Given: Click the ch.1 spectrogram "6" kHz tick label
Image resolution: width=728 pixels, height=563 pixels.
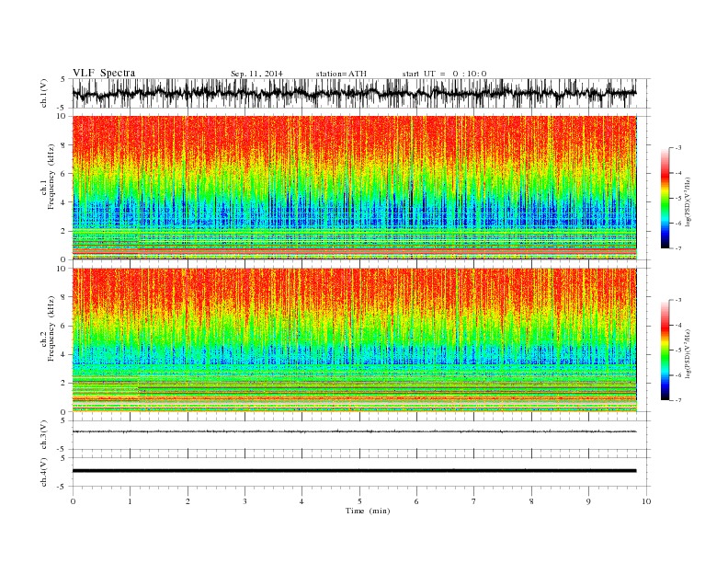Looking at the screenshot, I should tap(64, 173).
